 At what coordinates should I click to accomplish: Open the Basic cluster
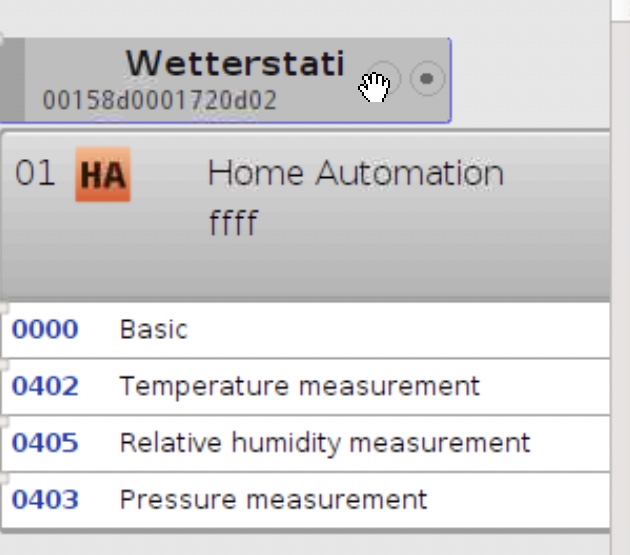click(x=153, y=330)
